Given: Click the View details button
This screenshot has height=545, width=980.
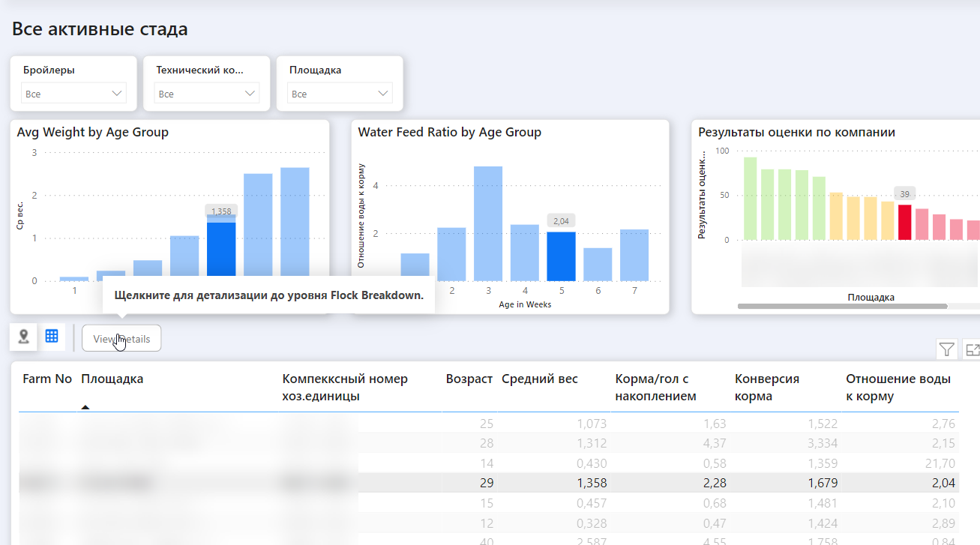Looking at the screenshot, I should click(121, 339).
